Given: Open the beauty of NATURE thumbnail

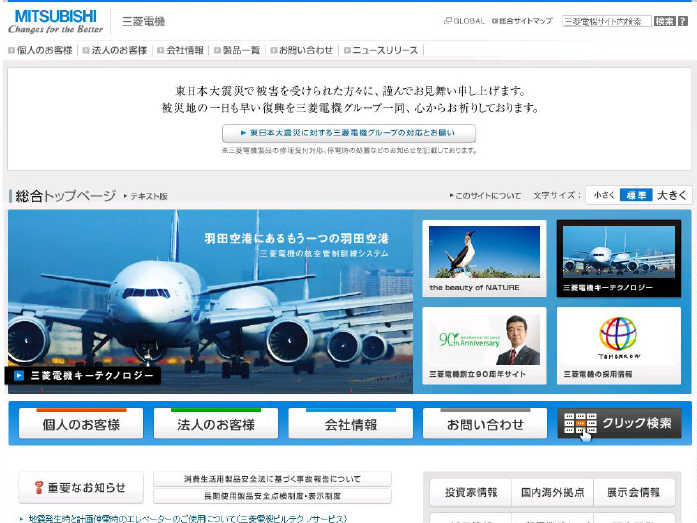Looking at the screenshot, I should pyautogui.click(x=485, y=258).
